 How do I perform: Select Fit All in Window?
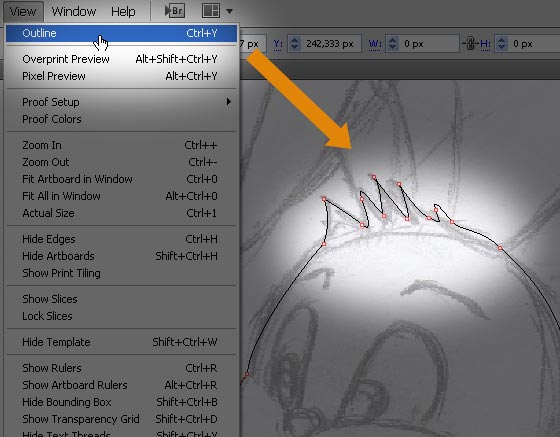[121, 196]
